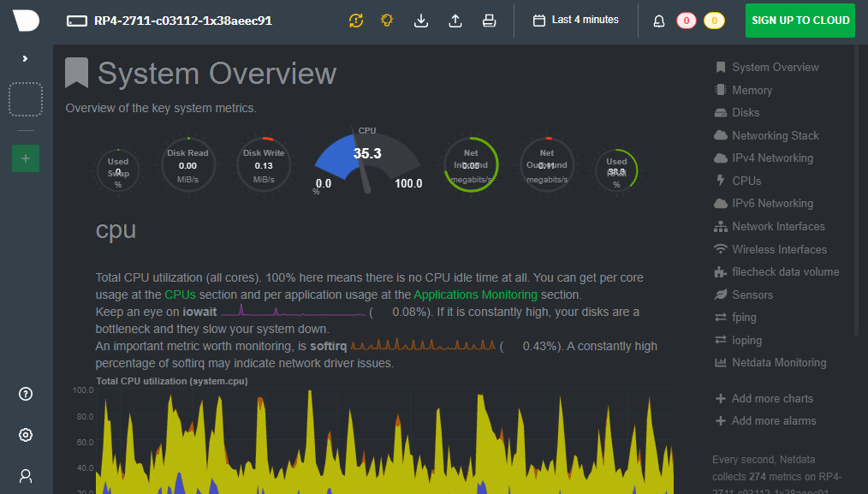This screenshot has height=494, width=868.
Task: Click the upload snapshot import icon
Action: 455,21
